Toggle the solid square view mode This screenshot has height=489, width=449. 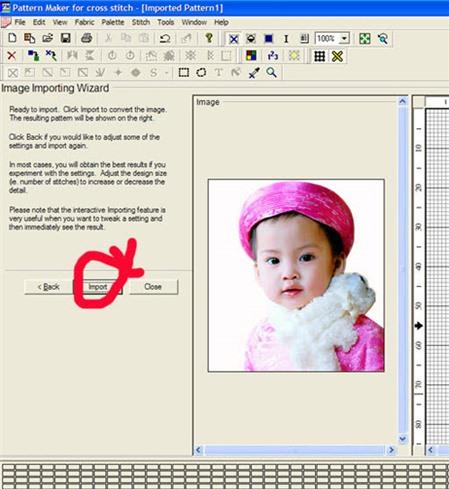click(x=269, y=39)
